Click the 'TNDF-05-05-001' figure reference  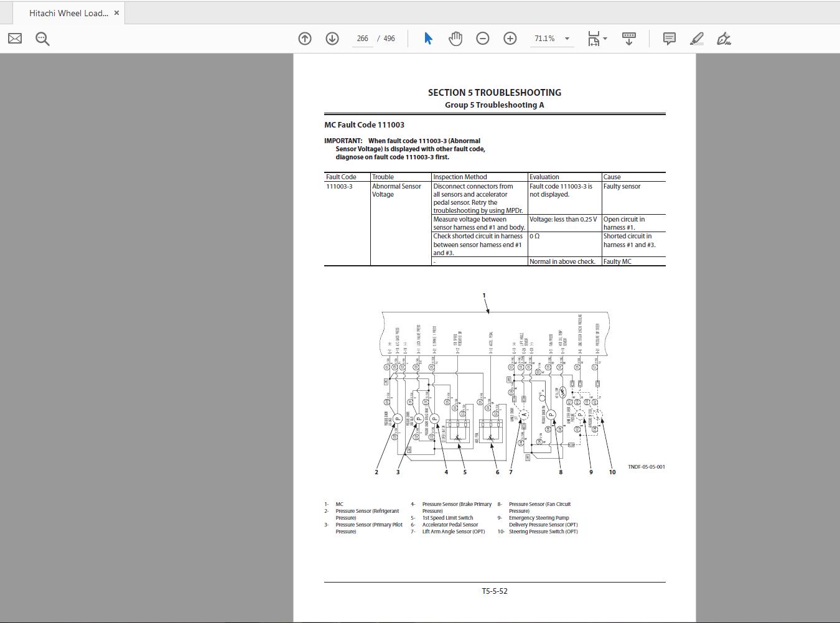tap(646, 467)
